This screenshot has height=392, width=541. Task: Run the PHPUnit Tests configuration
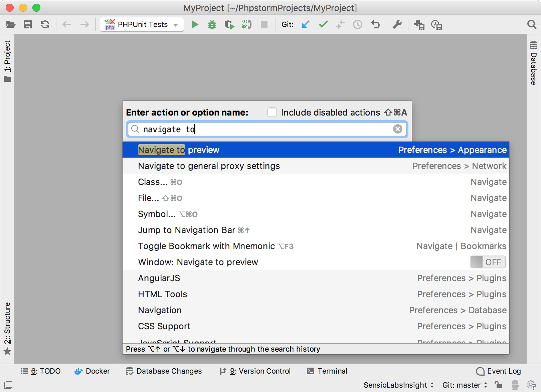tap(195, 24)
